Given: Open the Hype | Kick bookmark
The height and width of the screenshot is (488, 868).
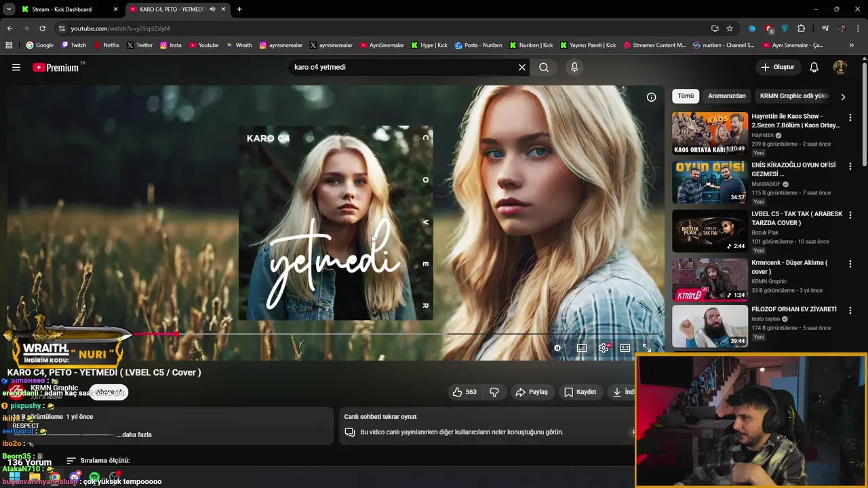Looking at the screenshot, I should [429, 45].
